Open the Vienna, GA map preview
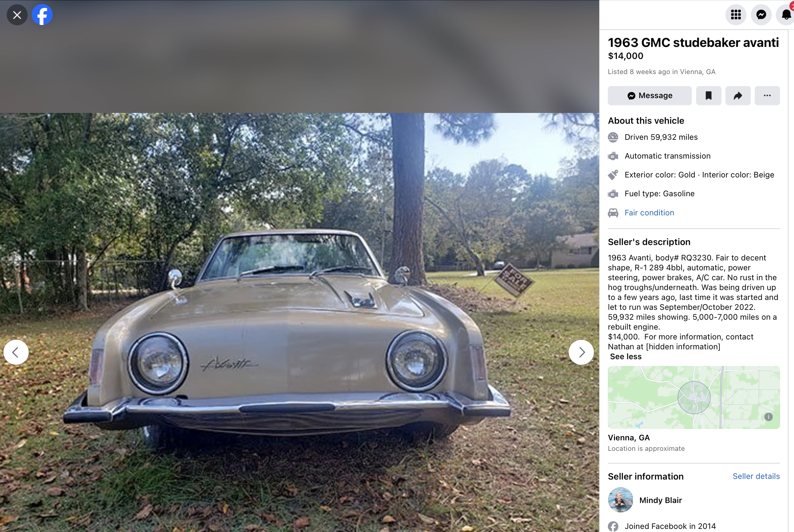 (x=694, y=397)
